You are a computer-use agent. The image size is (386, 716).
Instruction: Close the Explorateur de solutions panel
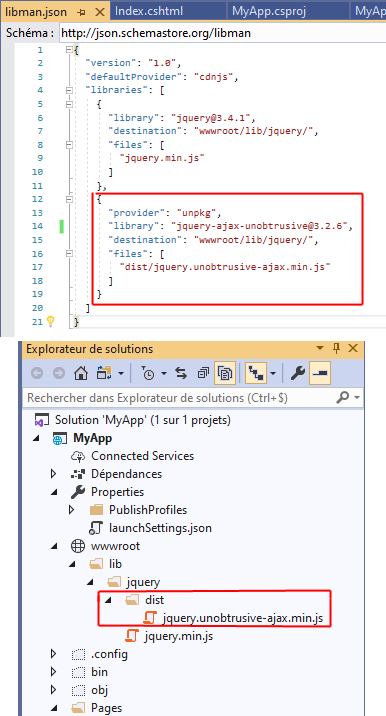click(x=353, y=349)
